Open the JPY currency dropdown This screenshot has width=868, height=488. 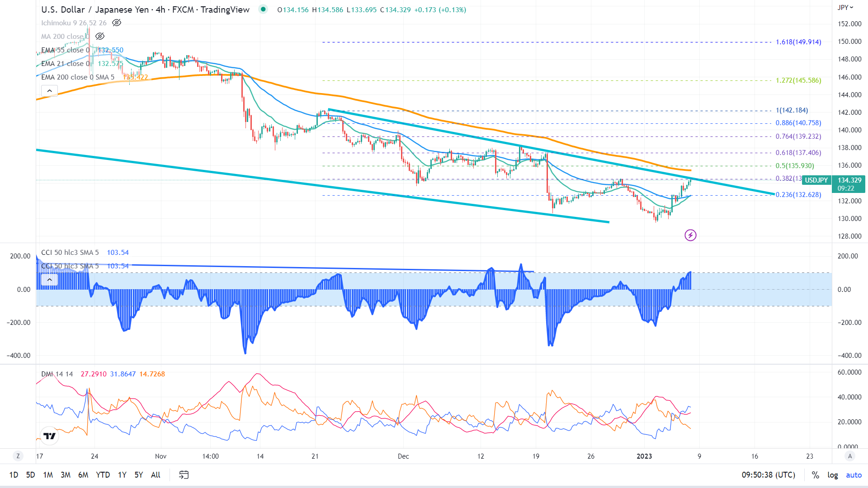point(845,7)
